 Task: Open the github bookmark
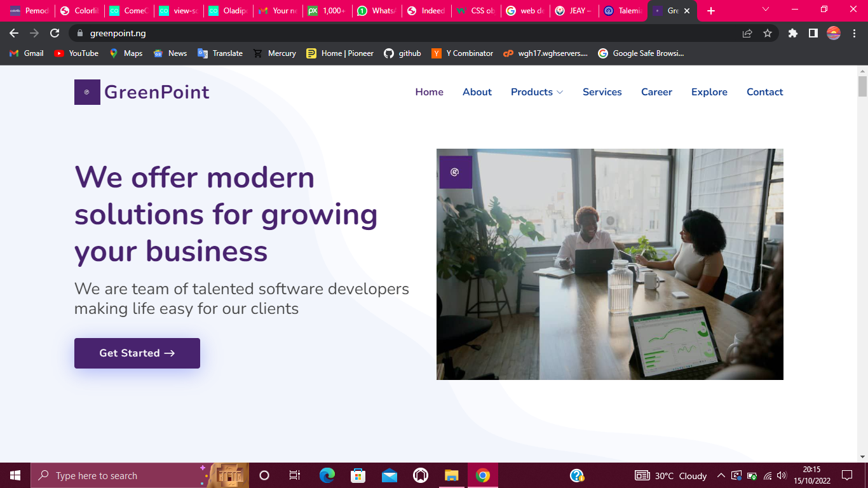[x=402, y=53]
